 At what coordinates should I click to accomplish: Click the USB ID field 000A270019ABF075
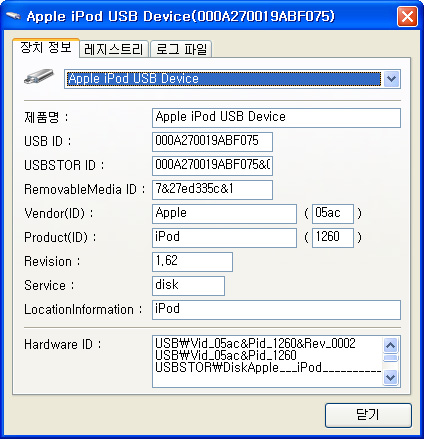click(x=212, y=142)
